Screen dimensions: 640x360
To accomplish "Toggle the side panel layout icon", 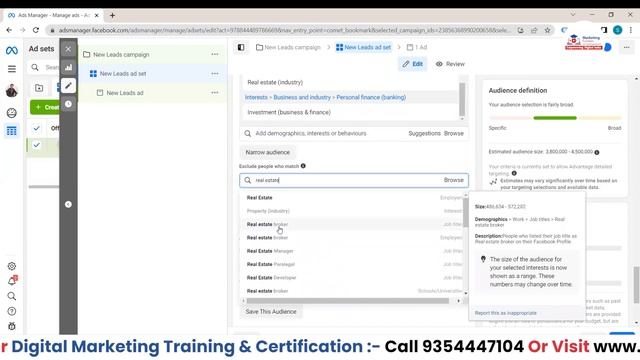I will coord(241,47).
